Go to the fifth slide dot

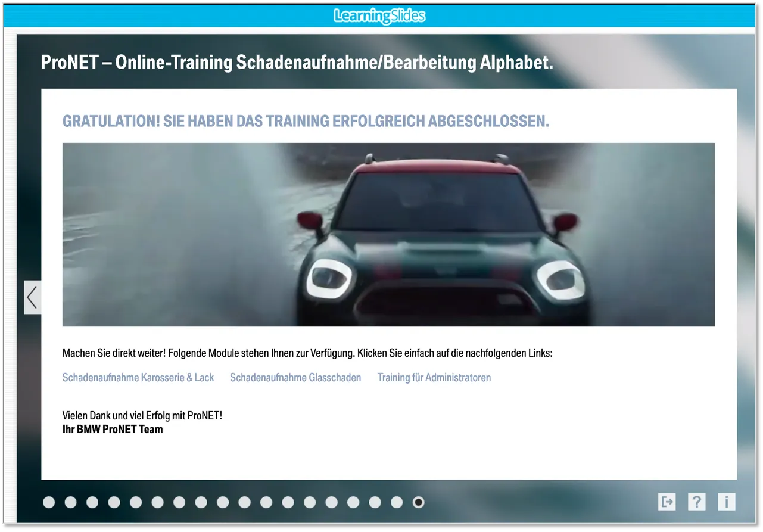(136, 503)
